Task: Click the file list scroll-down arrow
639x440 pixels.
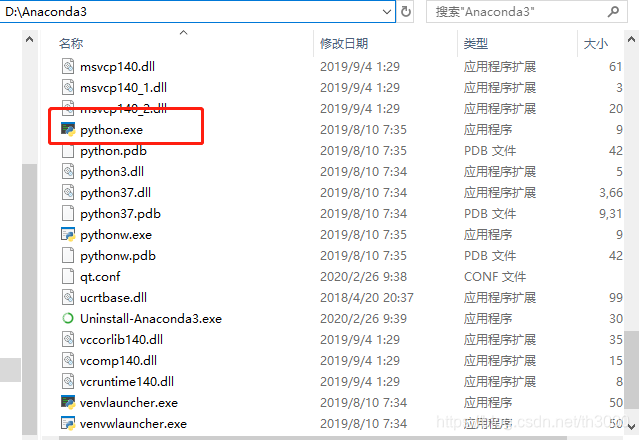Action: (x=631, y=427)
